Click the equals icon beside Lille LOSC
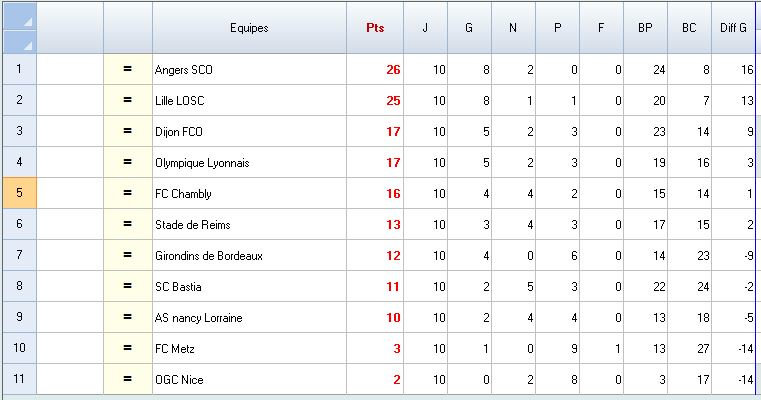This screenshot has height=400, width=761. click(x=127, y=101)
